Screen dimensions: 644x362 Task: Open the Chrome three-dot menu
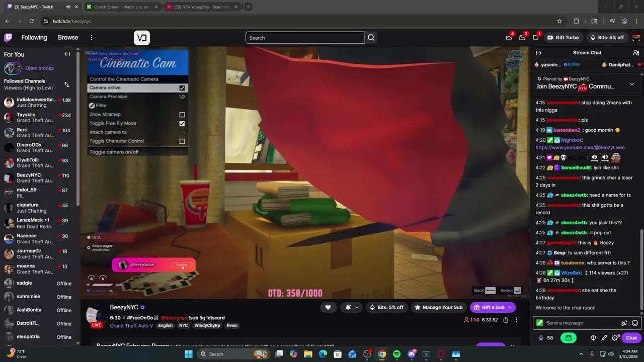click(x=636, y=21)
